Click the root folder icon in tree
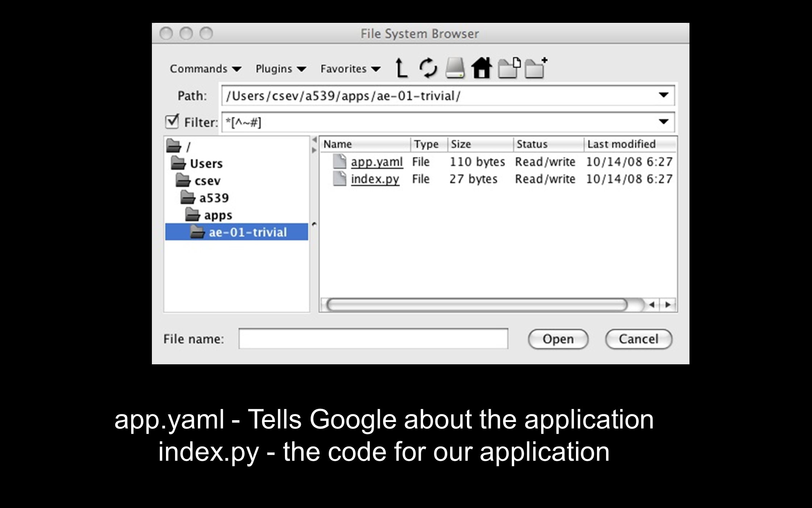 coord(173,147)
